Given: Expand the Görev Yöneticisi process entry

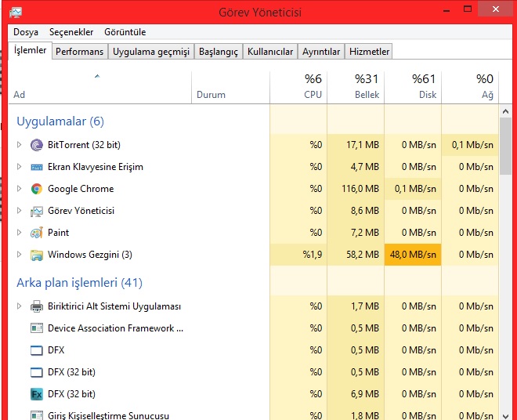Looking at the screenshot, I should coord(19,211).
